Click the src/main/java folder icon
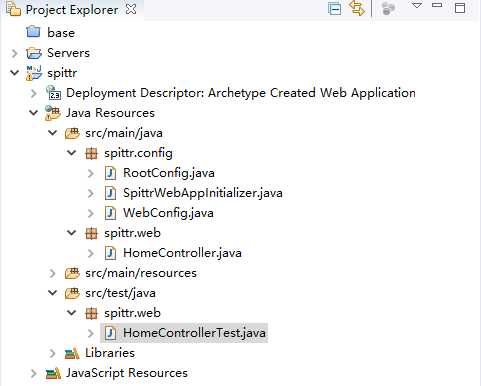This screenshot has width=481, height=386. coord(72,133)
